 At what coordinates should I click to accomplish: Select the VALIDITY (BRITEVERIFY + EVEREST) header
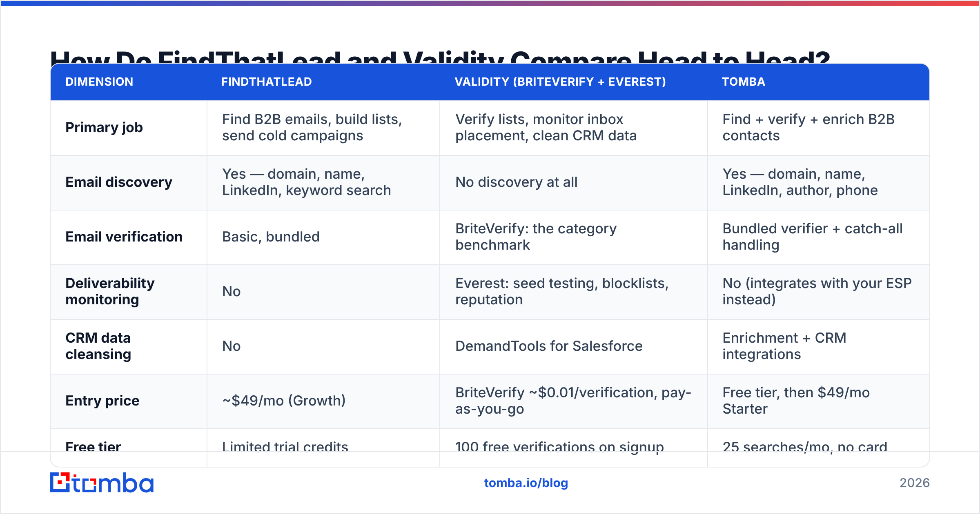click(x=560, y=82)
